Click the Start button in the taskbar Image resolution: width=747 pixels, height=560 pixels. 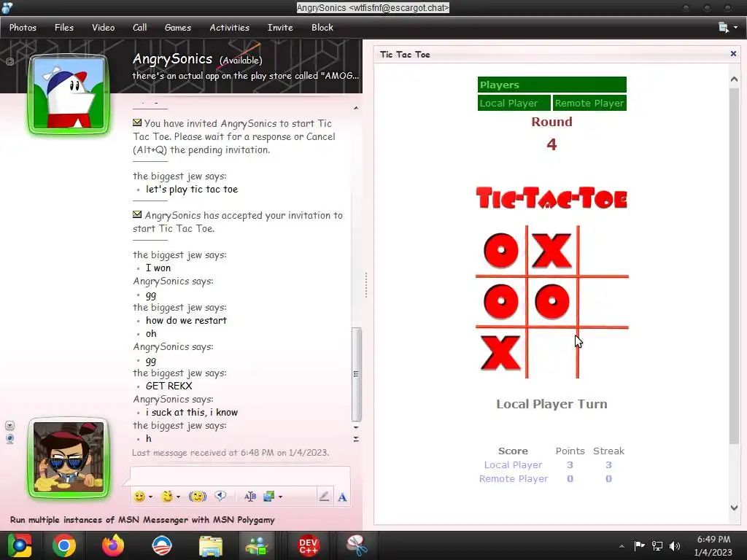click(19, 545)
